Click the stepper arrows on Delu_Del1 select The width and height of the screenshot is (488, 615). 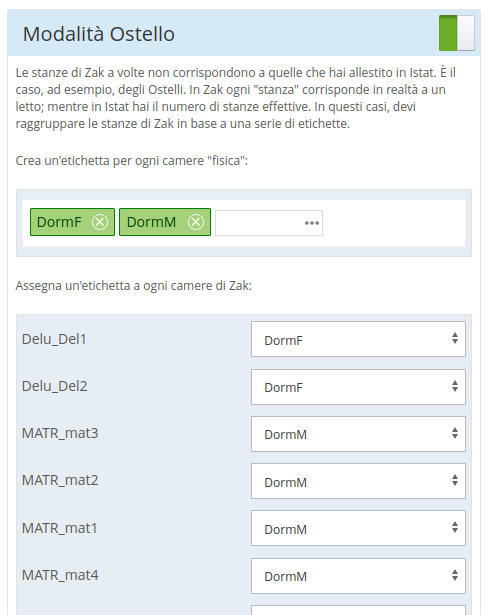coord(455,338)
